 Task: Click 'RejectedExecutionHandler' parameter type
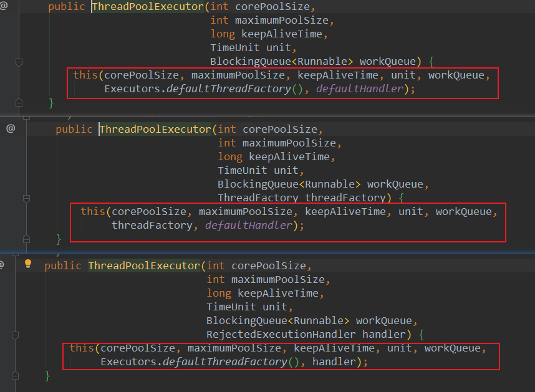(x=281, y=334)
